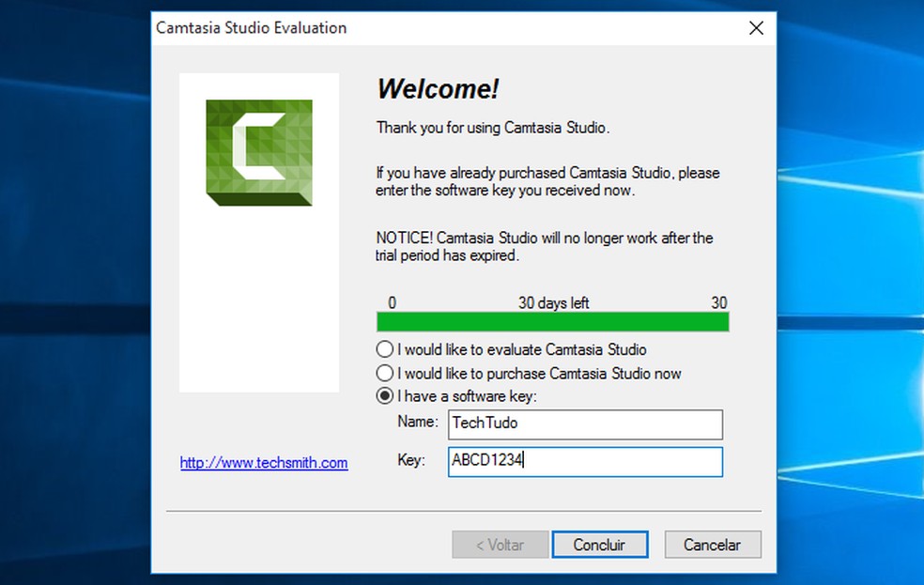Click the 'Welcome!' heading
The width and height of the screenshot is (924, 585).
(438, 89)
